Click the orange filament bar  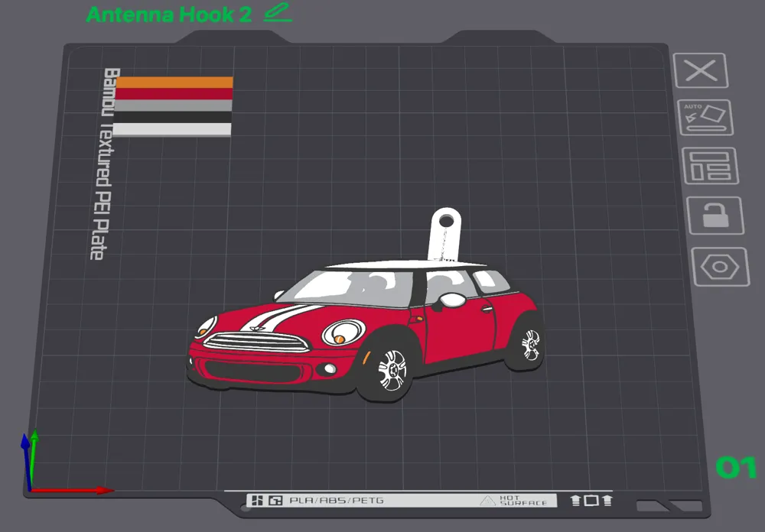174,83
